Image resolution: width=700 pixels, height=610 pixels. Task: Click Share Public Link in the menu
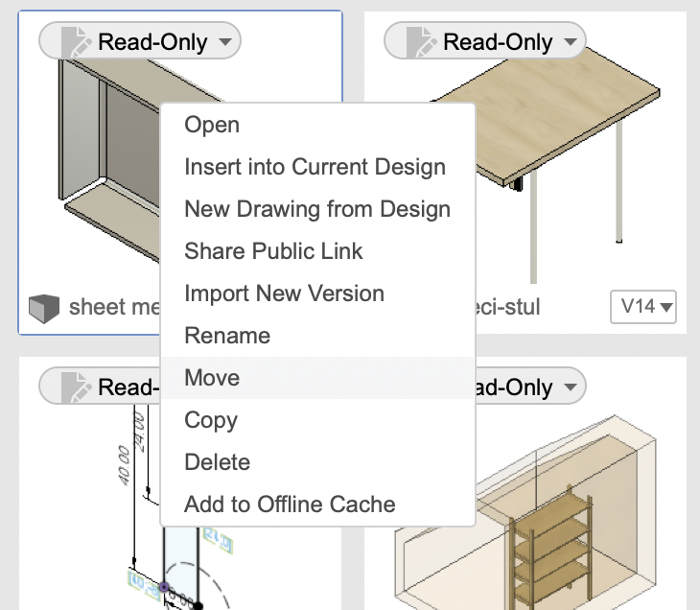click(273, 251)
